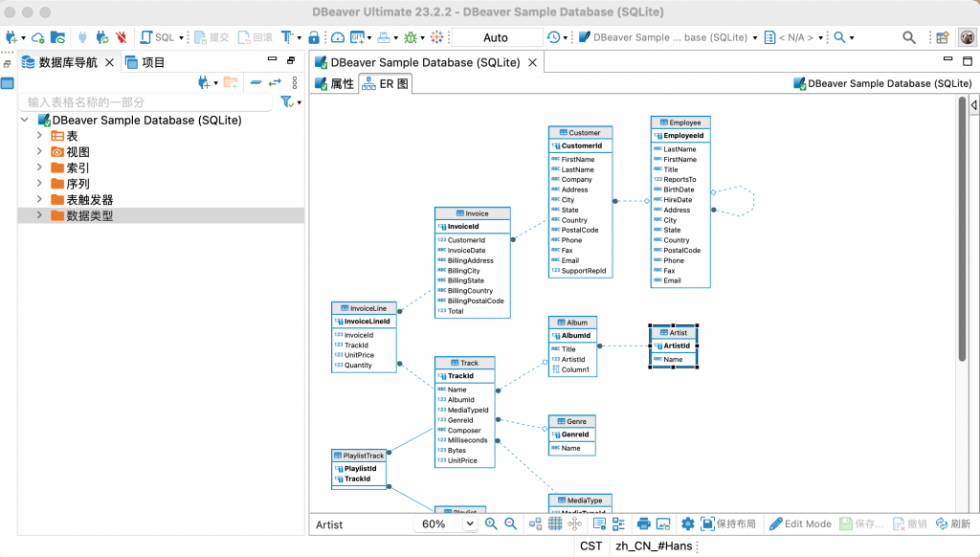Expand the 表 tree node

(39, 137)
